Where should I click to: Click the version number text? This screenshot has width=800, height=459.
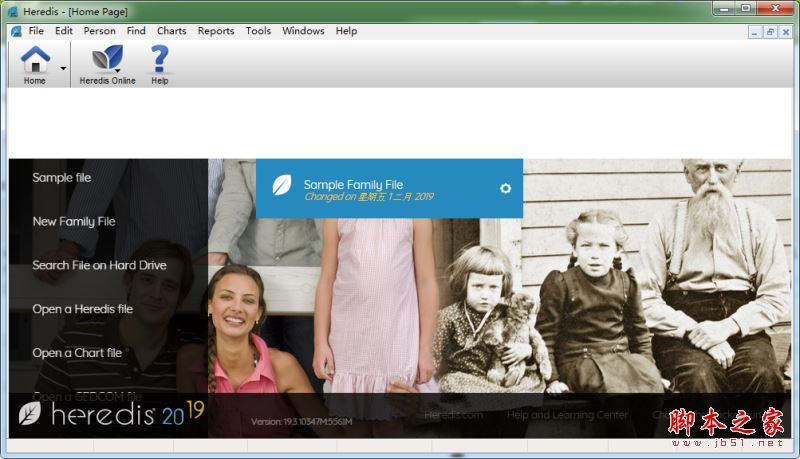(x=302, y=422)
